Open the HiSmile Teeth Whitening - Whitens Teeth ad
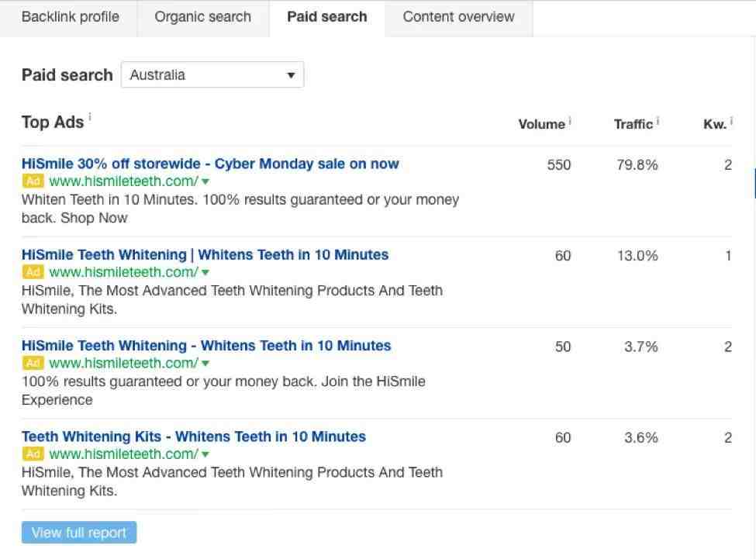Image resolution: width=756 pixels, height=559 pixels. coord(206,346)
